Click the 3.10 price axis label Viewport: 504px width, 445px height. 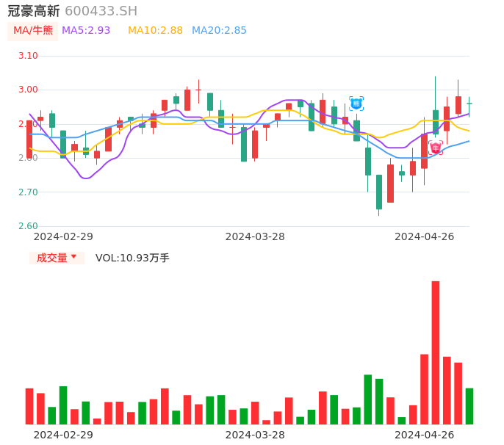tap(28, 56)
